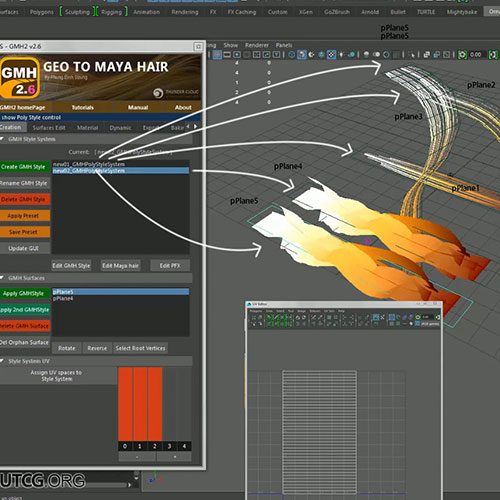The image size is (500, 500).
Task: Click isolate select icon in viewport toolbar
Action: pos(412,54)
